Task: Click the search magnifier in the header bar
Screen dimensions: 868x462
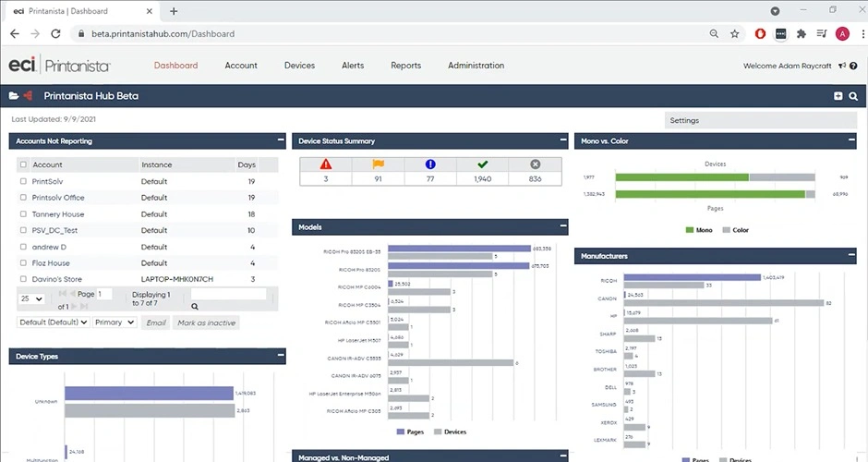Action: point(853,96)
